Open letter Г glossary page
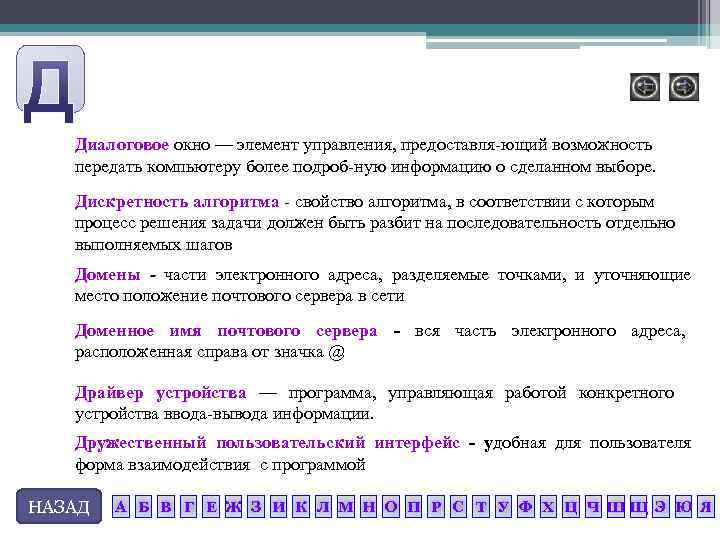This screenshot has height=540, width=720. pyautogui.click(x=188, y=507)
